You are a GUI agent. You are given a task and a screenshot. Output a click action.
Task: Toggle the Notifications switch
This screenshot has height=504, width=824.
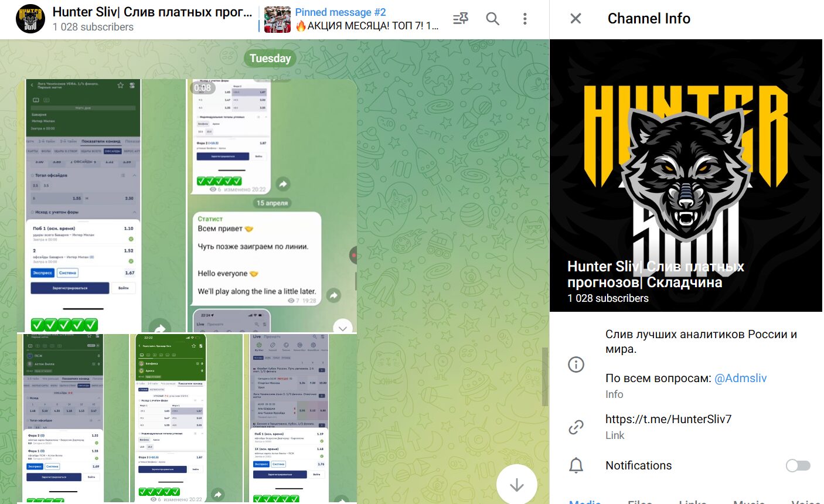coord(798,465)
